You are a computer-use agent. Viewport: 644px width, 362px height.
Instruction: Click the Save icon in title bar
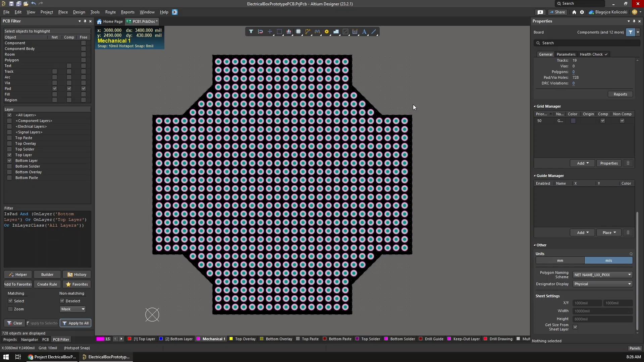(x=11, y=4)
